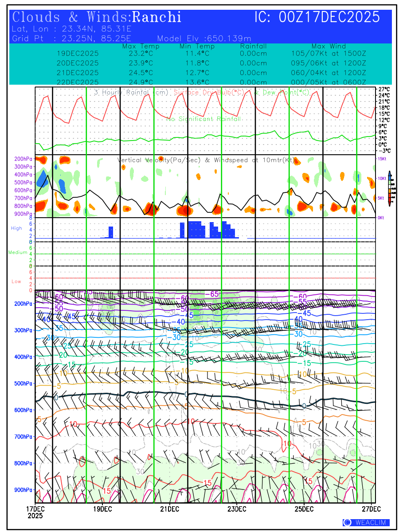Click the Medium cloud panel label

click(x=18, y=252)
